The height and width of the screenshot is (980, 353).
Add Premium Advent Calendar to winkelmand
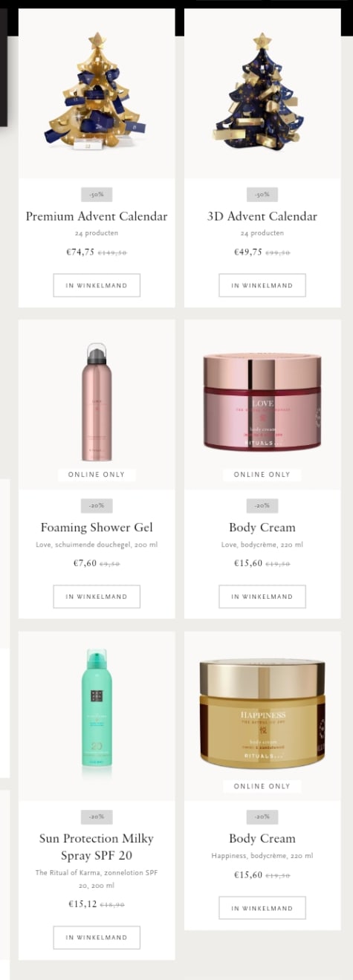pyautogui.click(x=97, y=285)
